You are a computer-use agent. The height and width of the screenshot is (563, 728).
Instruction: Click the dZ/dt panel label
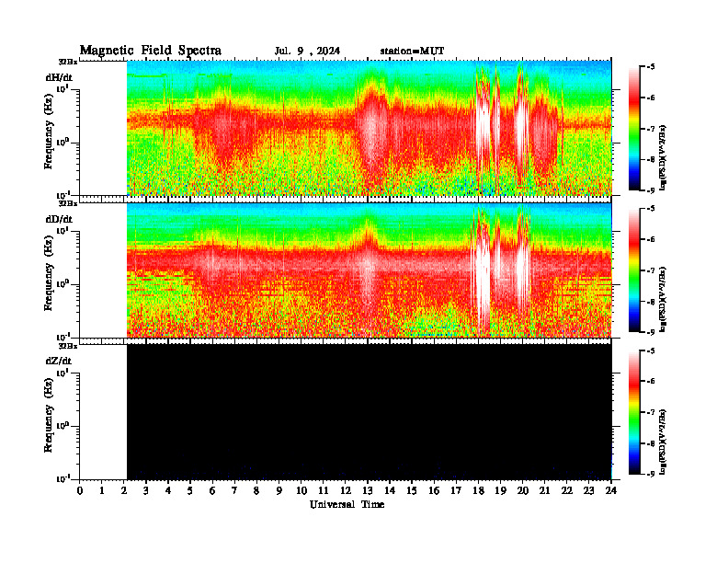pyautogui.click(x=59, y=361)
